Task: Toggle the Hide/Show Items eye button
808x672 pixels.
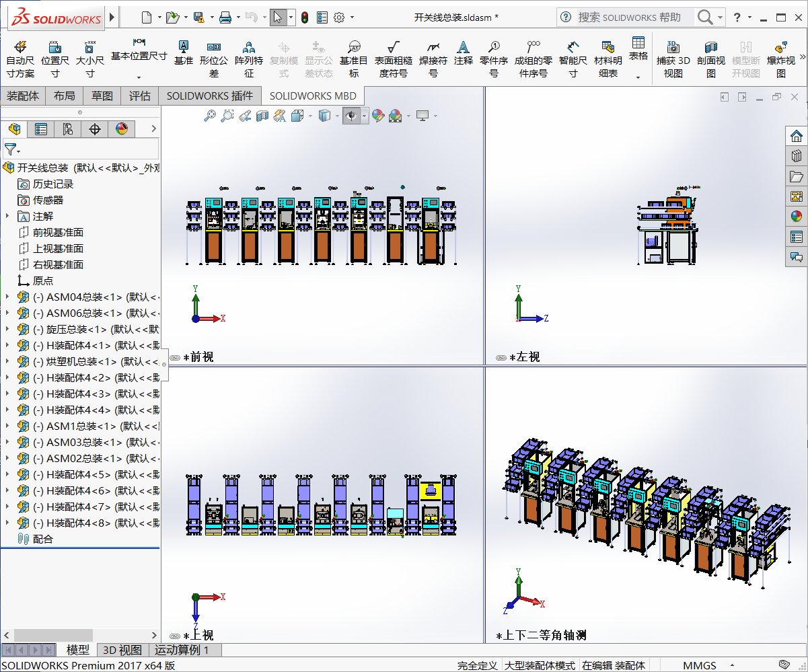Action: coord(351,116)
